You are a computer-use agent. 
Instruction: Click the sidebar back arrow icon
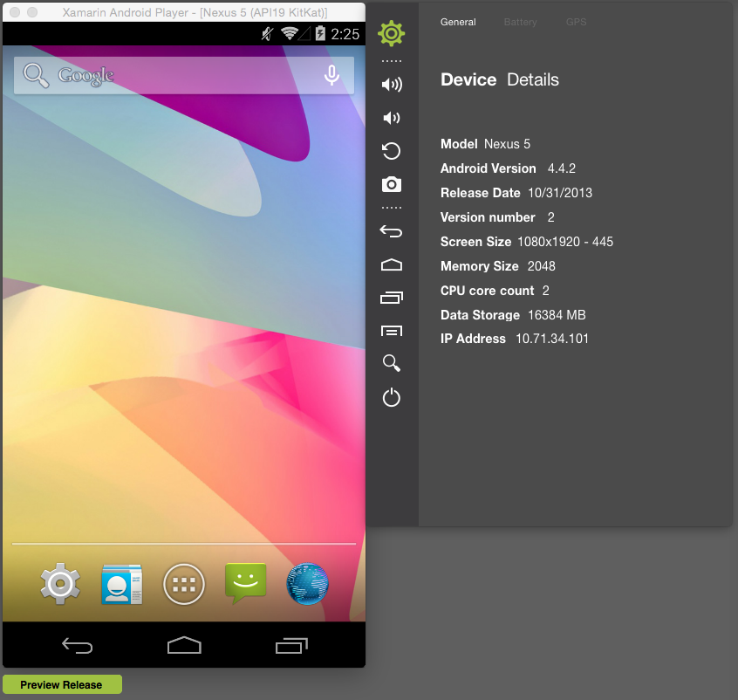391,231
